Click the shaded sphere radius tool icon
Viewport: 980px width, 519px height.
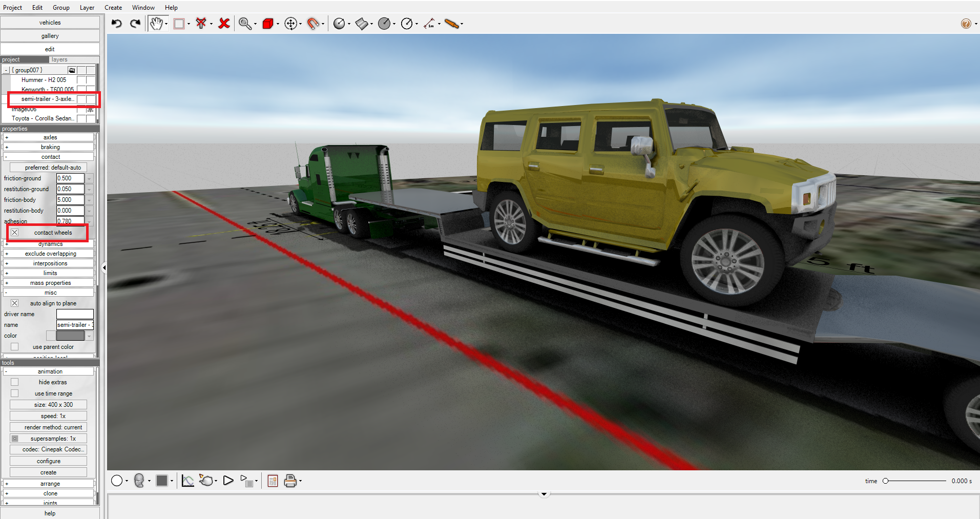point(339,24)
